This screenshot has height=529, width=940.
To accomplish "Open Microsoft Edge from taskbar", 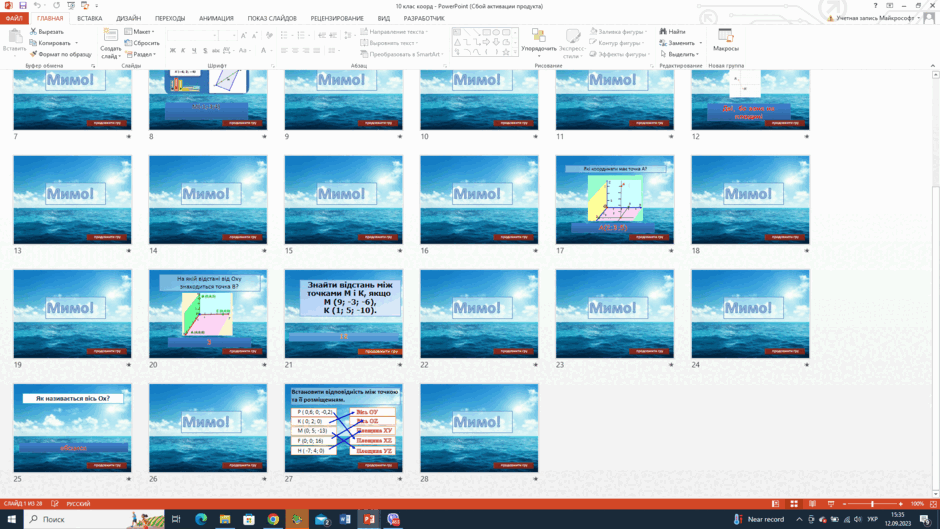I will (201, 519).
